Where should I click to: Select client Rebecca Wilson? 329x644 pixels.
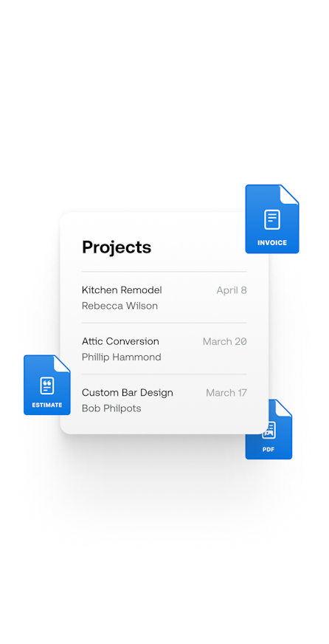coord(120,306)
